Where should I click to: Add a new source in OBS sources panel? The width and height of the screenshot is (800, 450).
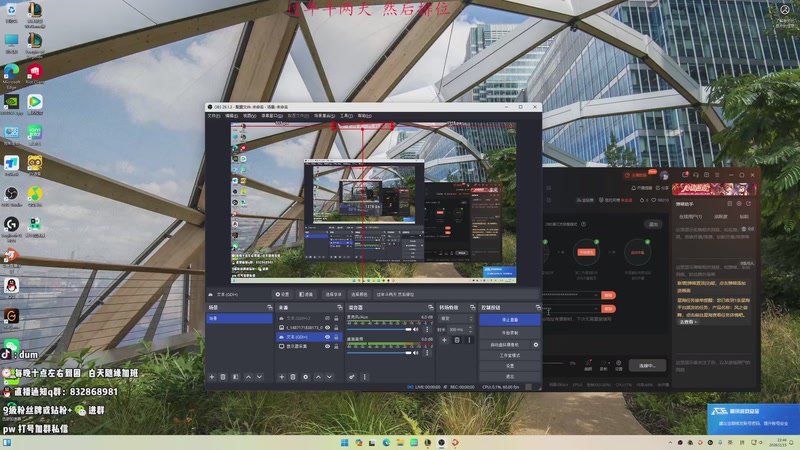(281, 377)
